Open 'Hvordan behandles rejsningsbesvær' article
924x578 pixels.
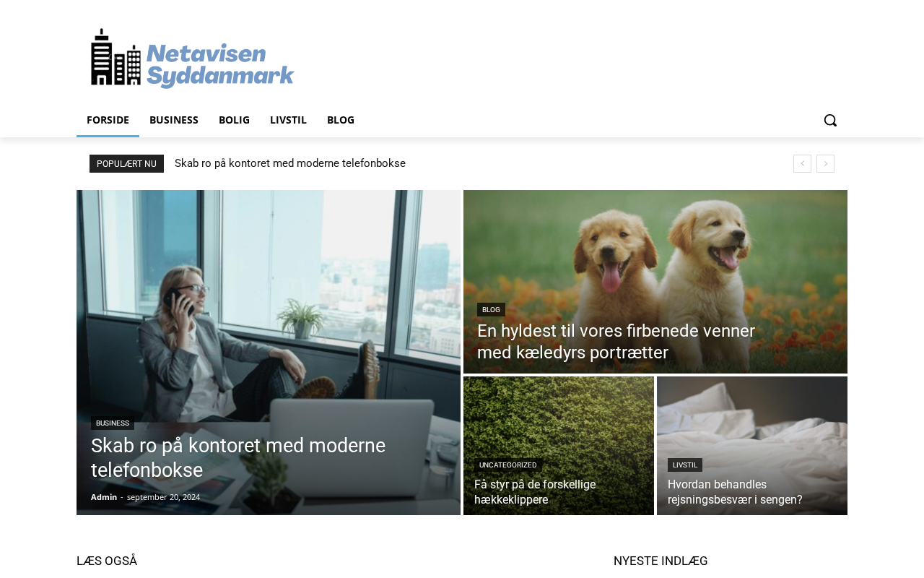735,492
